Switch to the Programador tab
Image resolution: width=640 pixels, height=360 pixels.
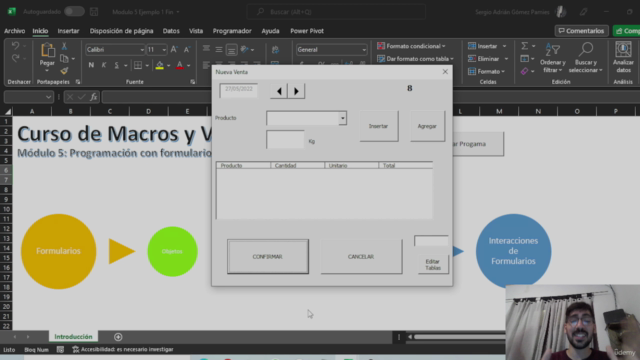[232, 31]
